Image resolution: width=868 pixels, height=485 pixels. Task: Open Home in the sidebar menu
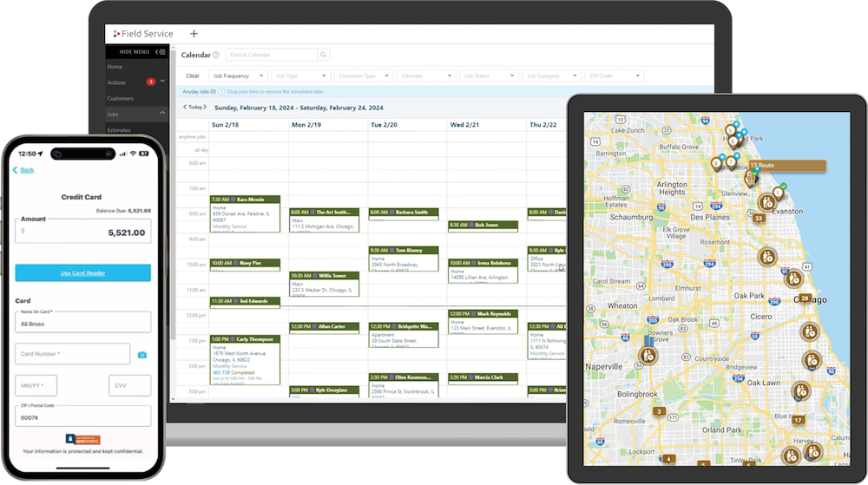pyautogui.click(x=115, y=66)
